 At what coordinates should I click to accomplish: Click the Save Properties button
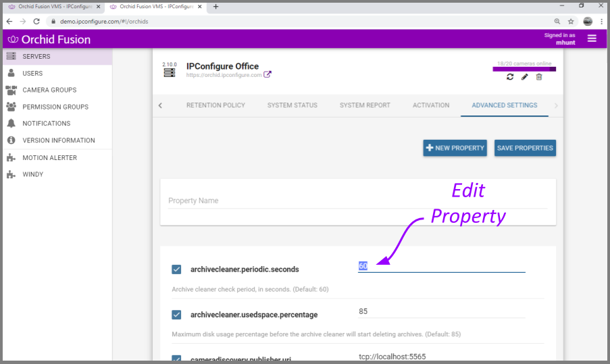[x=525, y=148]
